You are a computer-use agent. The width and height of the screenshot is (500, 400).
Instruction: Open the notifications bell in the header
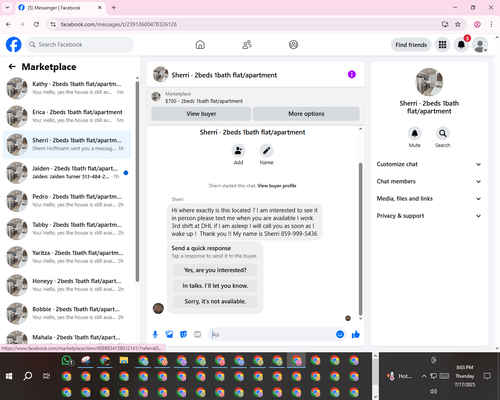pos(461,45)
